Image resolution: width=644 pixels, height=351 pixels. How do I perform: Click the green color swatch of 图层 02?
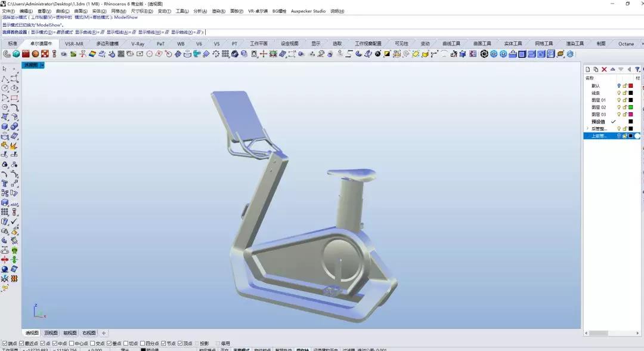coord(631,107)
